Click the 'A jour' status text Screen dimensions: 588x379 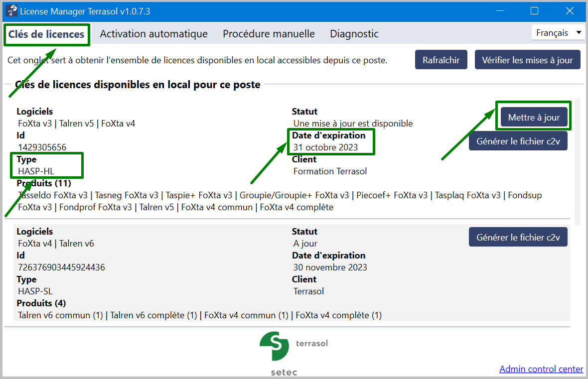(305, 244)
